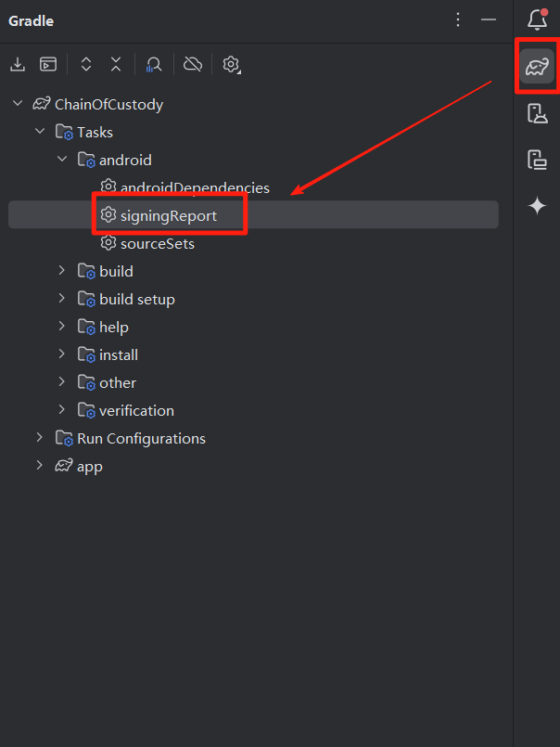Select the build setup folder row
The image size is (560, 747).
(253, 299)
